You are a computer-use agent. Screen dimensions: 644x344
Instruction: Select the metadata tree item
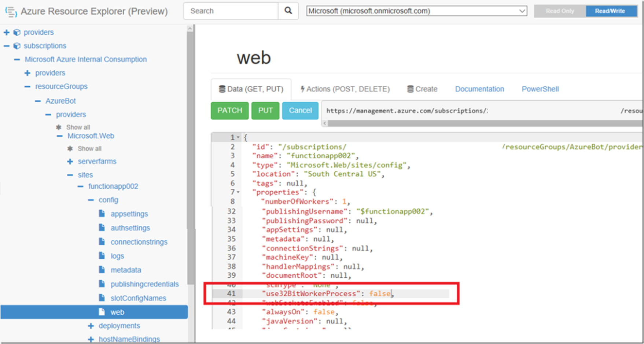point(126,270)
